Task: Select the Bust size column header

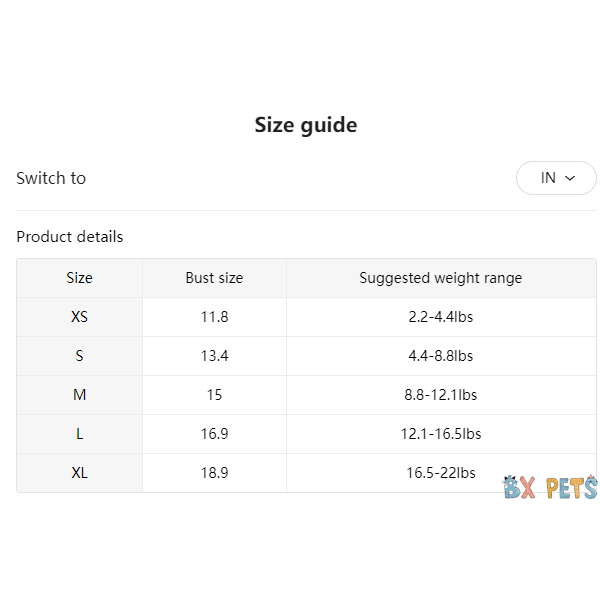Action: 214,278
